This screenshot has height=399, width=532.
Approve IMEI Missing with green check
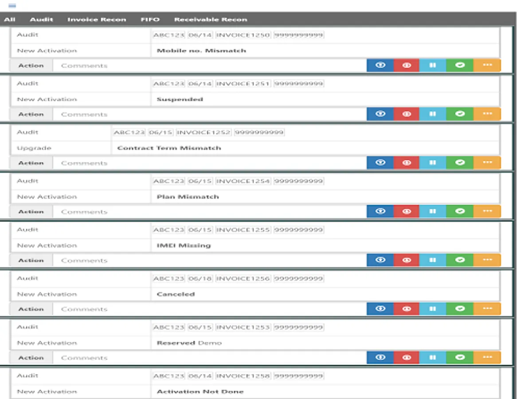coord(460,260)
